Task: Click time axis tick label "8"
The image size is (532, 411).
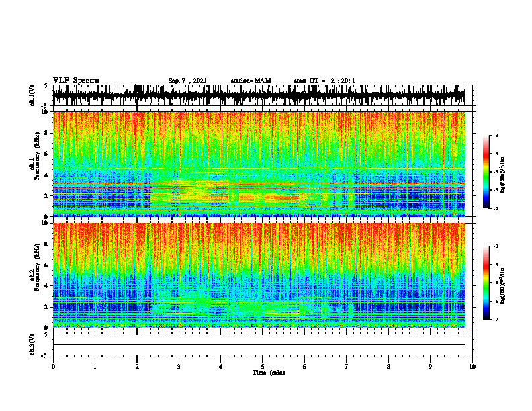Action: click(x=388, y=367)
